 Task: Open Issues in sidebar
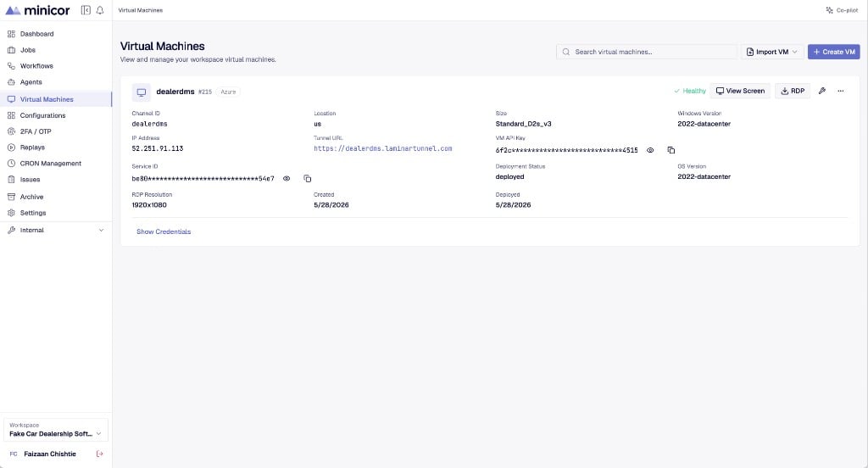tap(56, 180)
